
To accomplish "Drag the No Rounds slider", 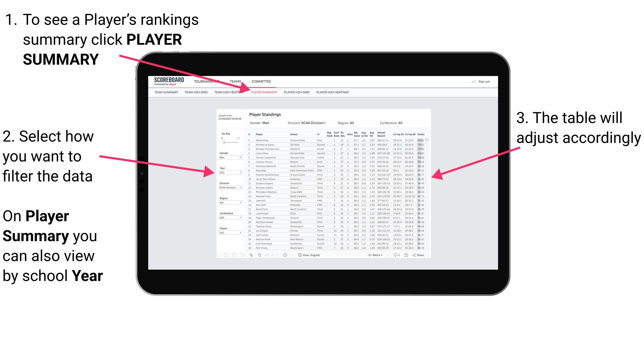I will (x=224, y=144).
